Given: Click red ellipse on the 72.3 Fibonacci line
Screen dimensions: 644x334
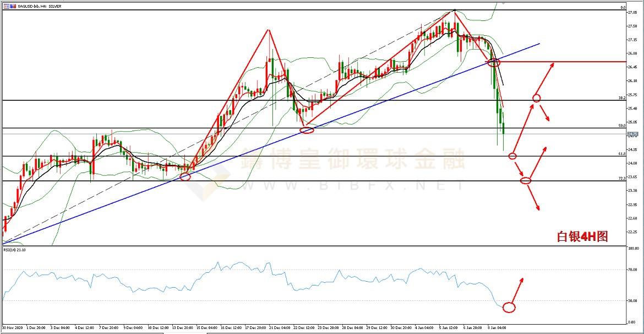Looking at the screenshot, I should pos(526,180).
